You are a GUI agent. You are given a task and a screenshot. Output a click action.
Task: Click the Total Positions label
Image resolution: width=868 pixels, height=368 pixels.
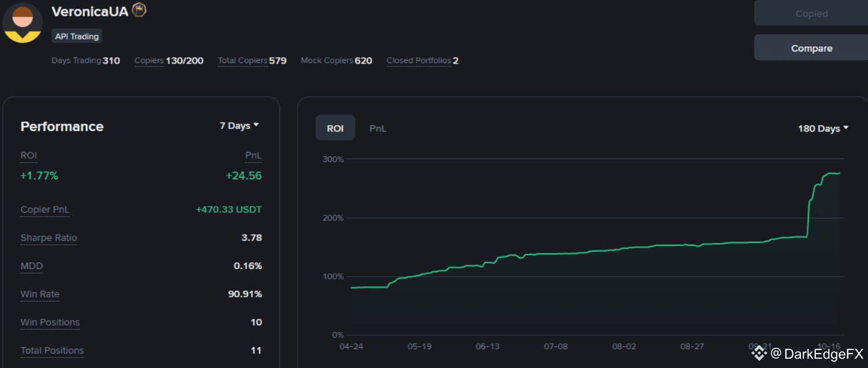52,350
